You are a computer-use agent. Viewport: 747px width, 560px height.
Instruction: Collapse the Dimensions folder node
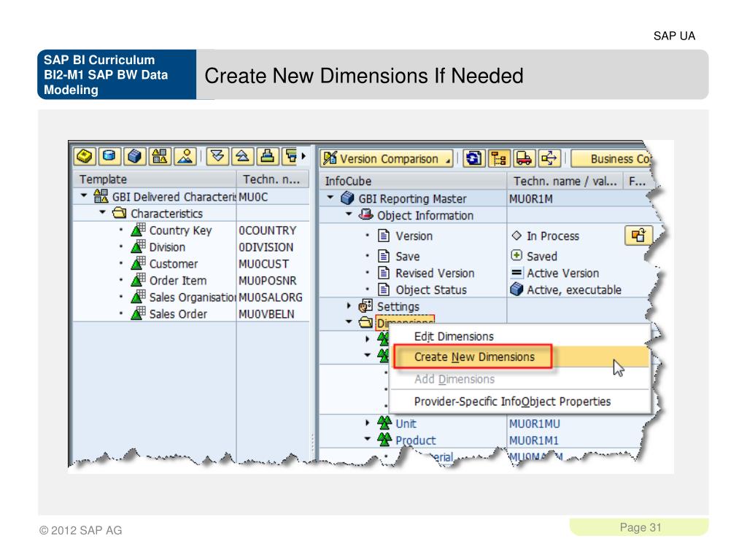[x=349, y=322]
